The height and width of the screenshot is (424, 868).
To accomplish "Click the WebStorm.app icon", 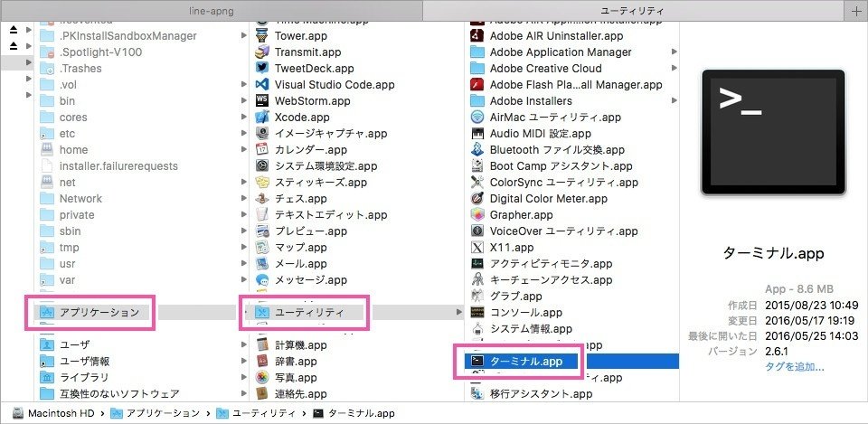I will click(262, 100).
